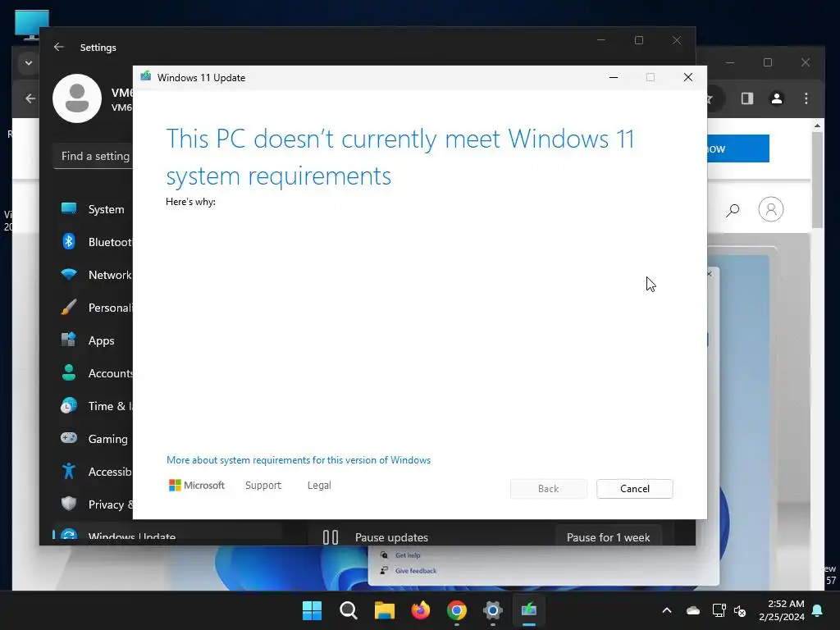This screenshot has height=630, width=840.
Task: Select Privacy & security in Settings sidebar
Action: [x=94, y=504]
